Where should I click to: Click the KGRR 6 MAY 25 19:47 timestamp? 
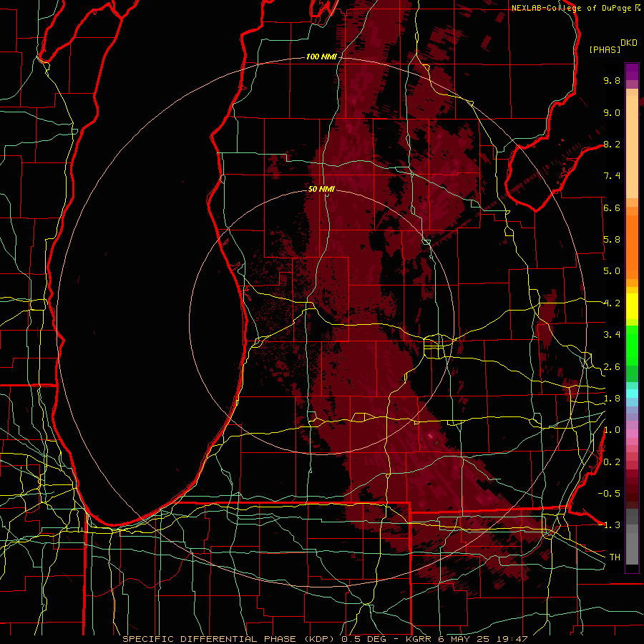467,639
